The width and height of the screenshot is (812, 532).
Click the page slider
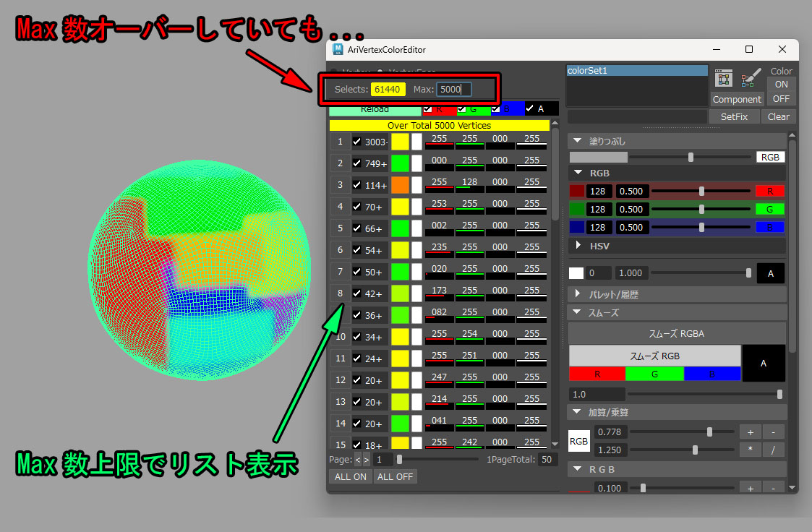438,459
